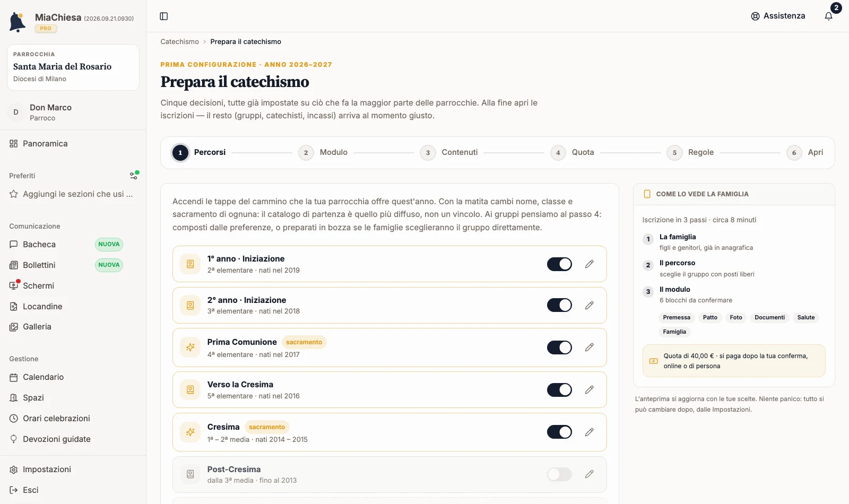Click the Calendario calendar icon
The image size is (849, 504).
14,377
